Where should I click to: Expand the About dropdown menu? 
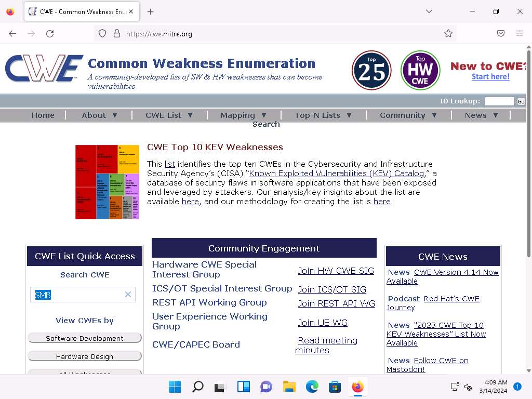[99, 115]
